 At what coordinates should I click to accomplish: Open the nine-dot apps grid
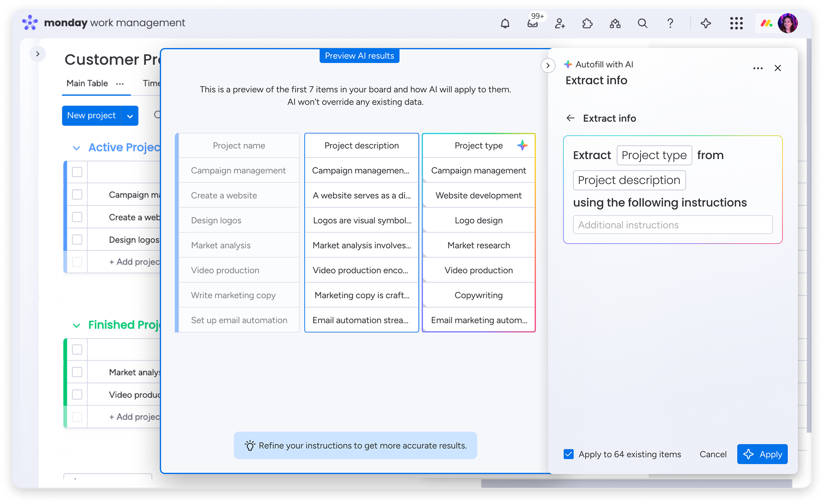[736, 24]
